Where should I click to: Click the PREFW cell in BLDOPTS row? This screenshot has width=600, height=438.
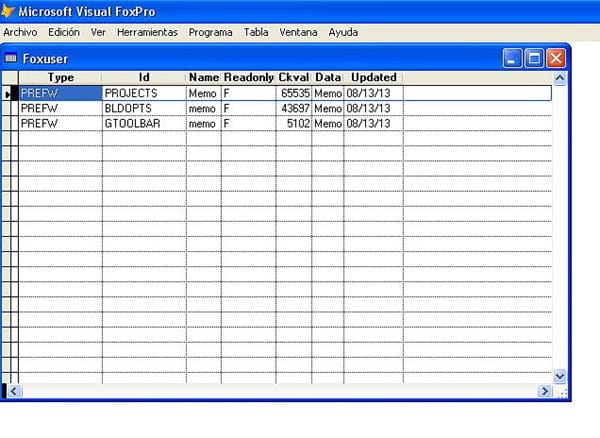tap(60, 109)
